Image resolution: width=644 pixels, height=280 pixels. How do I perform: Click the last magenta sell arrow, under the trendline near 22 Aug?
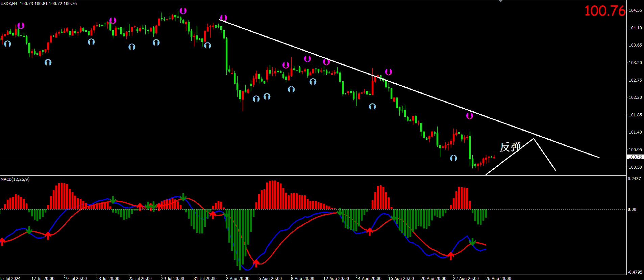pyautogui.click(x=469, y=116)
